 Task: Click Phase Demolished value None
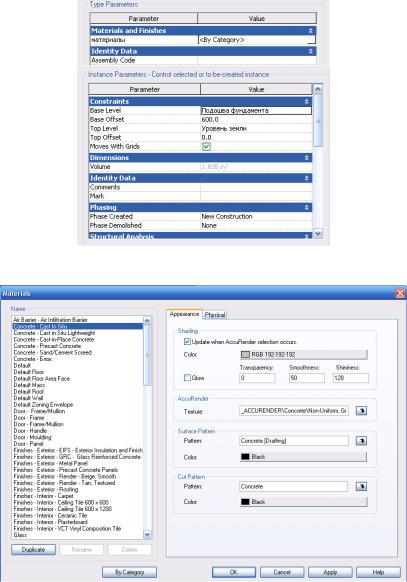point(256,226)
